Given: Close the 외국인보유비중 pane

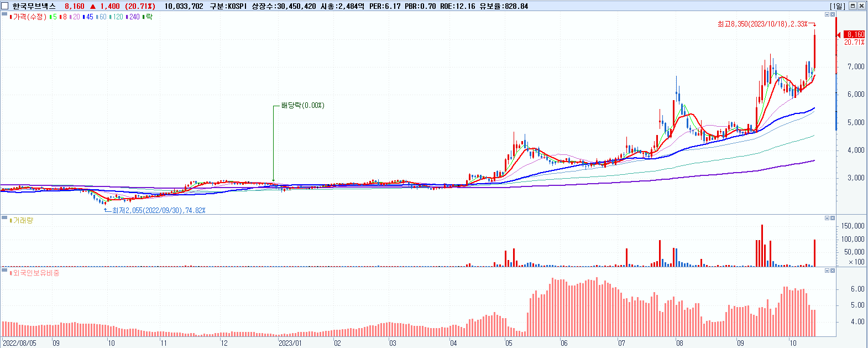Looking at the screenshot, I should [833, 271].
